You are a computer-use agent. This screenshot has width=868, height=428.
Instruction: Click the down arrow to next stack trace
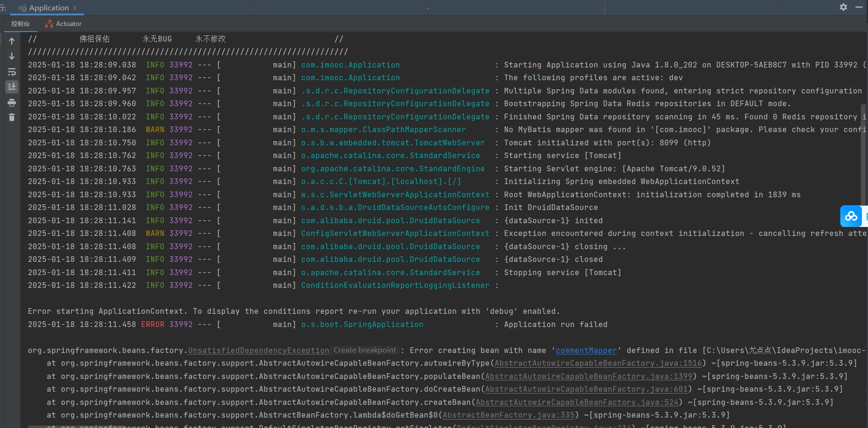tap(12, 56)
